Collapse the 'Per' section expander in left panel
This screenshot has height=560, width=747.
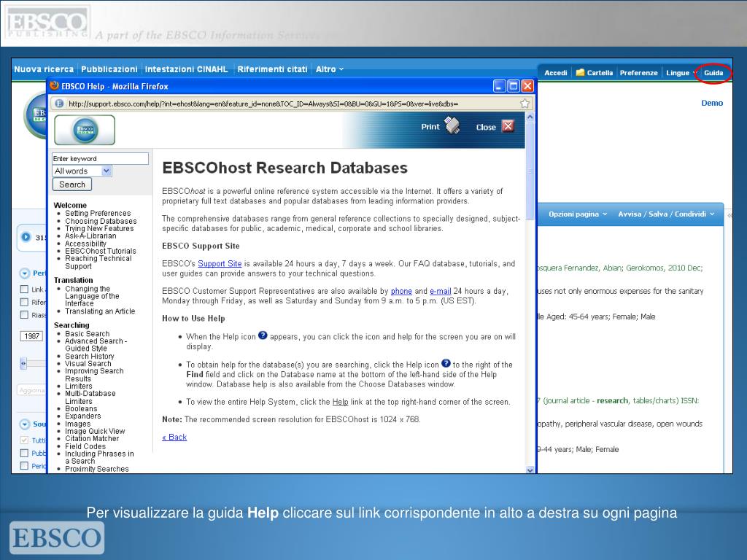[25, 273]
